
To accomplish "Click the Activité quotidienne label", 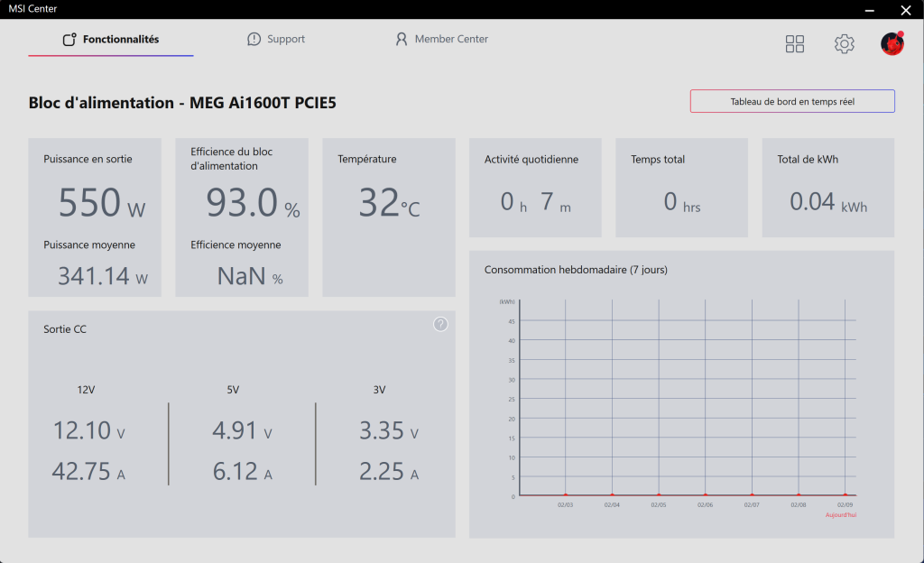I will click(531, 159).
